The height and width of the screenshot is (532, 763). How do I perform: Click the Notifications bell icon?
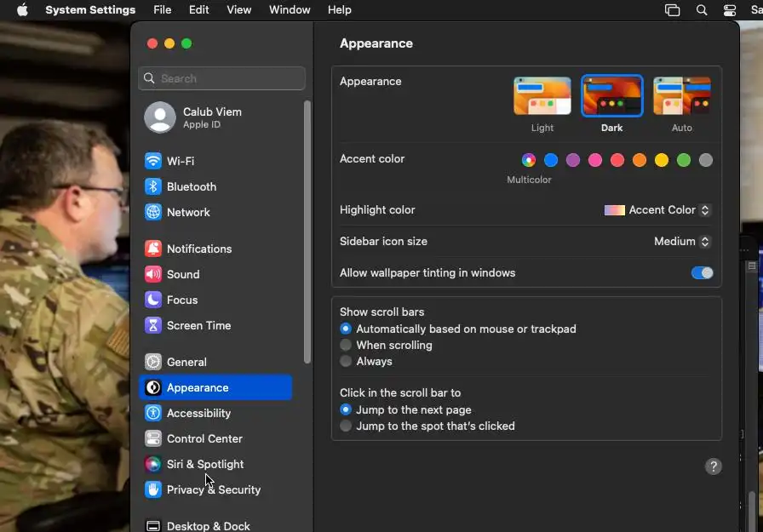(152, 249)
